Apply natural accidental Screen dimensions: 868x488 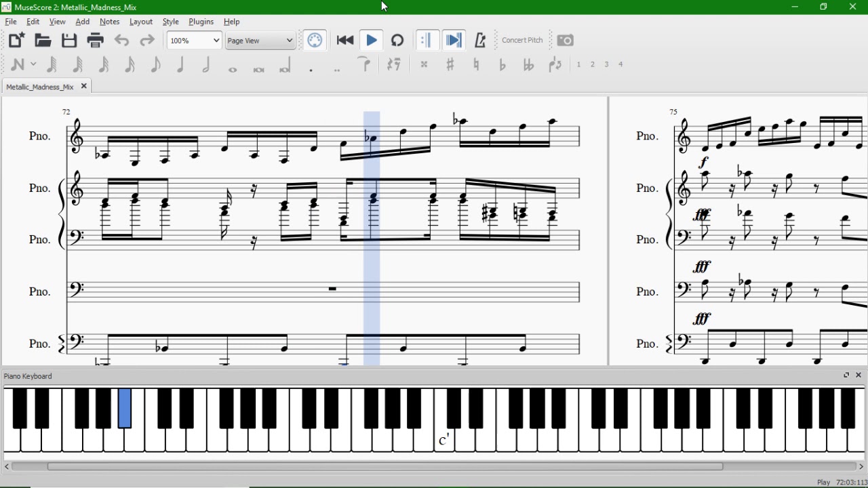[476, 64]
